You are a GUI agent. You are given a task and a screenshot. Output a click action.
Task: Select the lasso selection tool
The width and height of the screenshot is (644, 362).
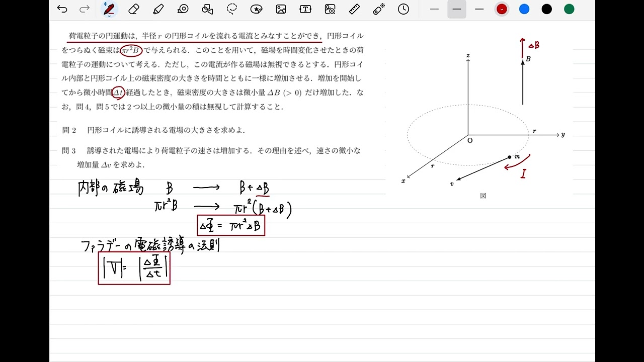pos(232,9)
